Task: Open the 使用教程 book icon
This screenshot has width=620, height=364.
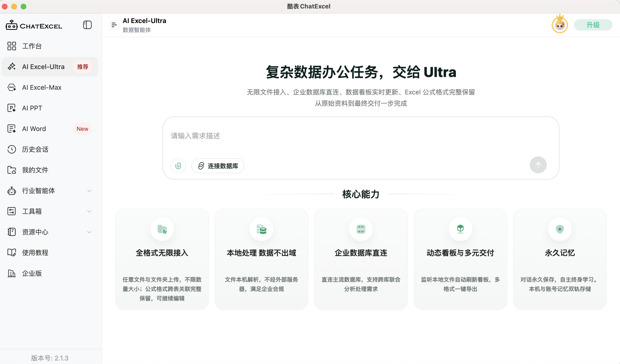Action: [12, 252]
